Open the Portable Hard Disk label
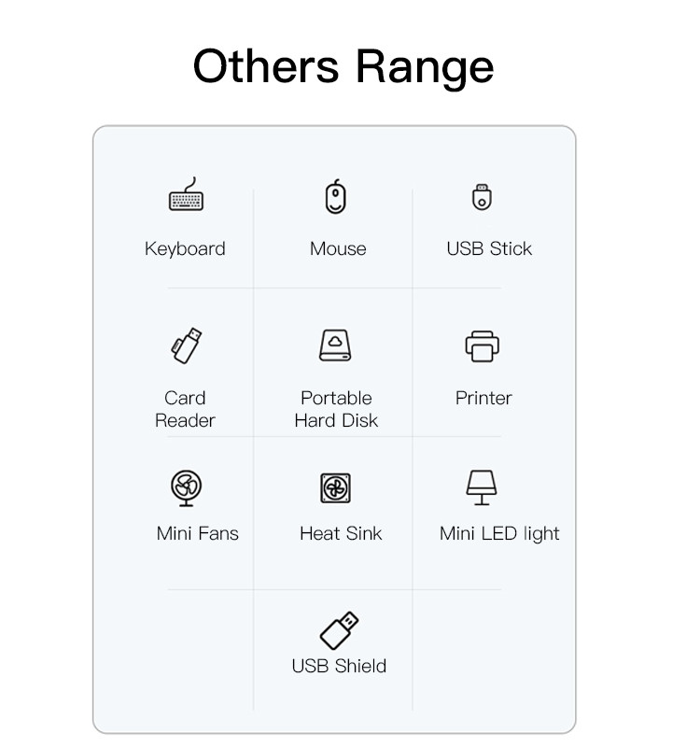The width and height of the screenshot is (700, 747). [336, 409]
